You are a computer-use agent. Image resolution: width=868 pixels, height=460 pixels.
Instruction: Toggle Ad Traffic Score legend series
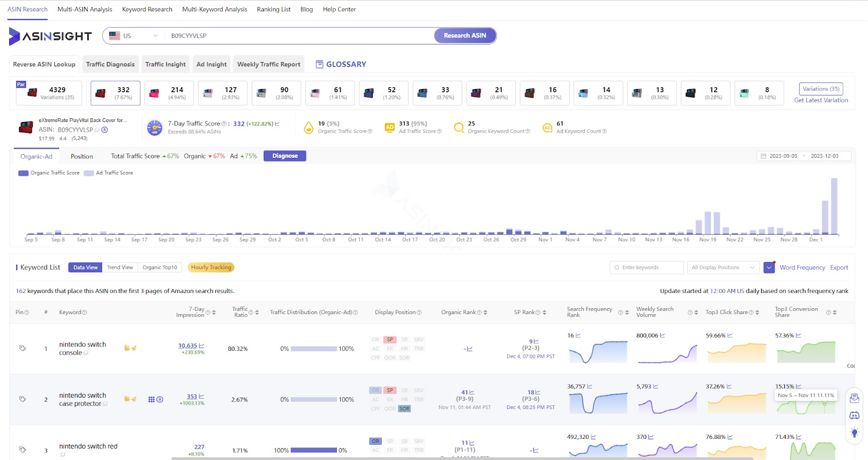point(108,173)
